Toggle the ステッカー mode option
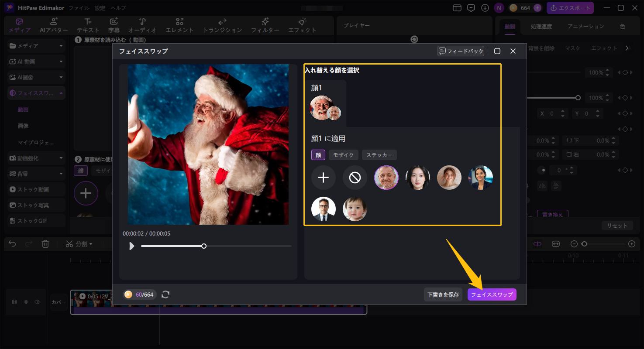The height and width of the screenshot is (349, 644). click(x=379, y=155)
